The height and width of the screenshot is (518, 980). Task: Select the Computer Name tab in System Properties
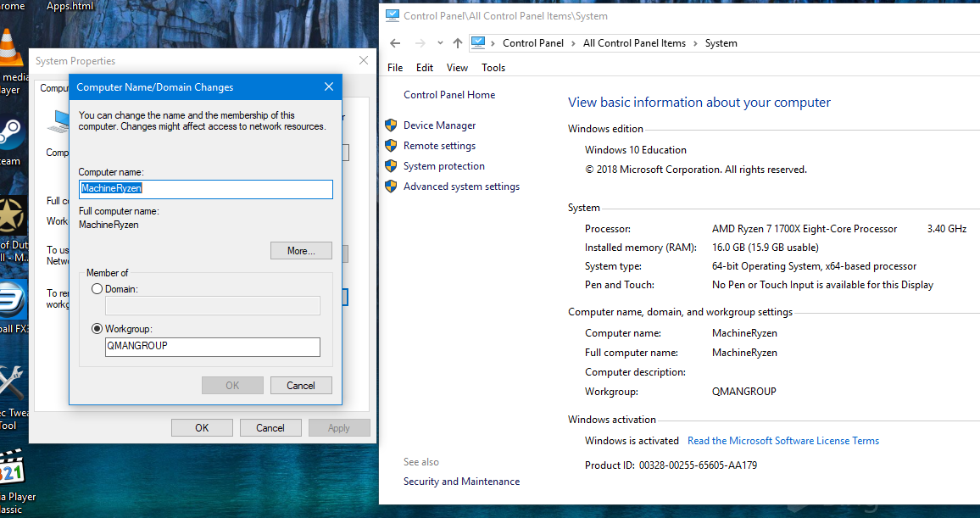[x=53, y=88]
